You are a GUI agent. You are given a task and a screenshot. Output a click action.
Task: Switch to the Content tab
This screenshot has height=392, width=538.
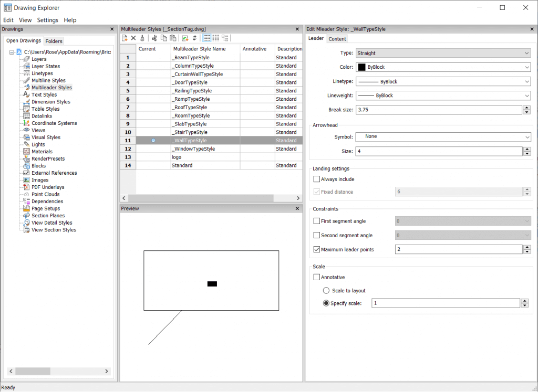click(x=337, y=39)
